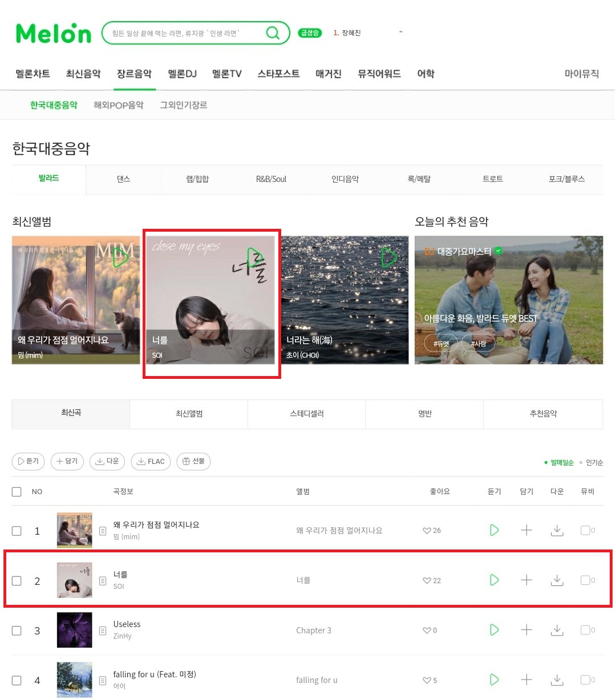Click the 선물 gift button

coord(193,461)
